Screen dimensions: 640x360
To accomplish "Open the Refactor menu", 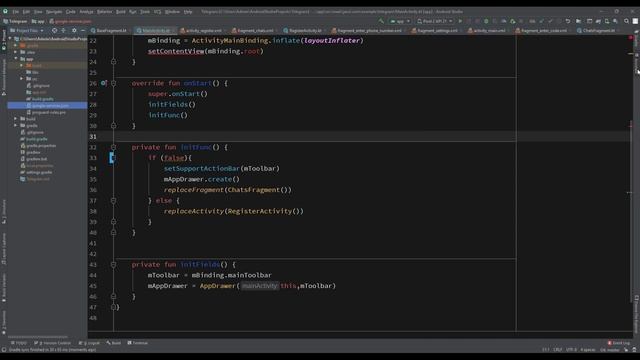I will coord(104,11).
